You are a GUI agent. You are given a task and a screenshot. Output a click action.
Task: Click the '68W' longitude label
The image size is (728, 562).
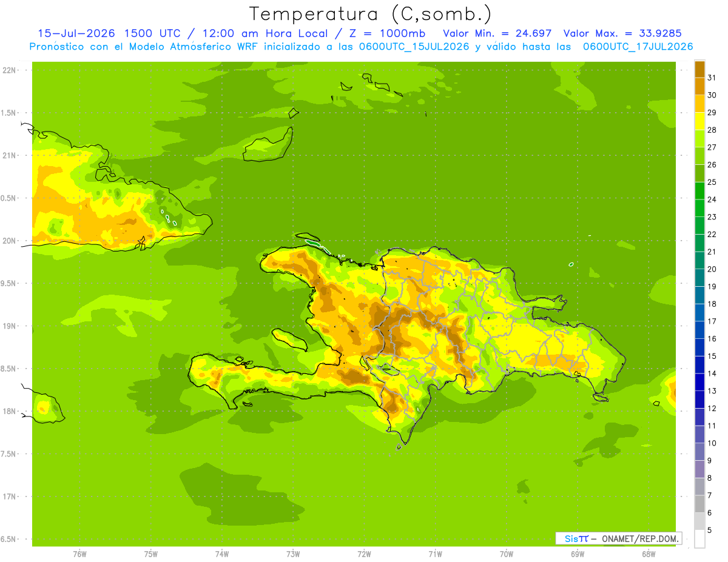pos(649,554)
